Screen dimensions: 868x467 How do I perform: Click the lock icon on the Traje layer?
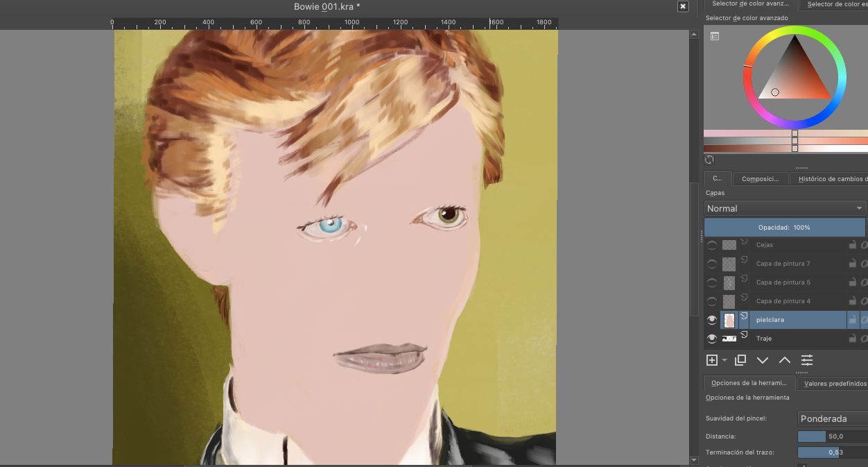point(853,339)
